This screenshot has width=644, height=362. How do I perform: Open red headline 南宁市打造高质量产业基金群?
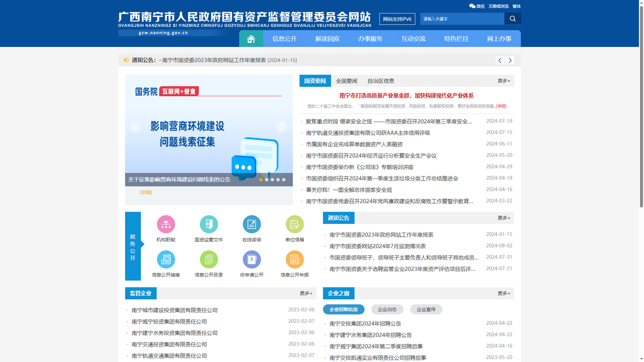(407, 96)
